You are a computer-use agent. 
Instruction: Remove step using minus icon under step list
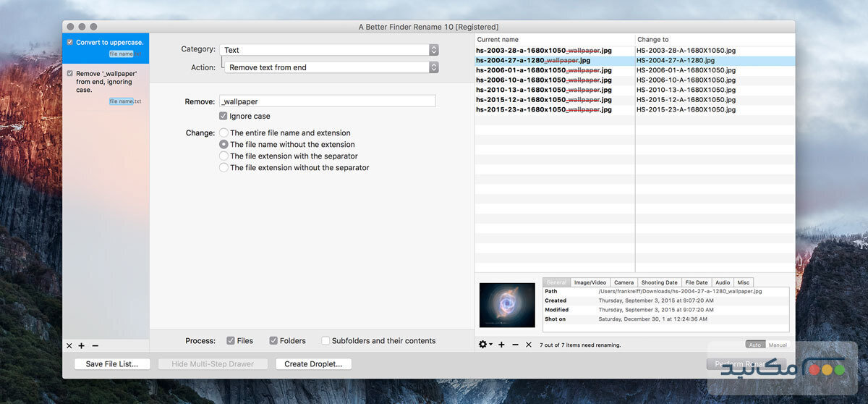click(x=95, y=346)
